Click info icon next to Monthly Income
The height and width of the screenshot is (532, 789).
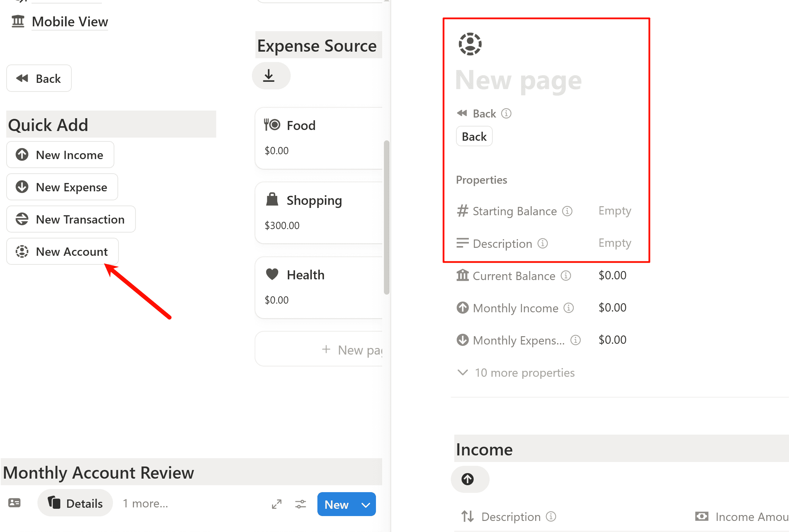569,308
